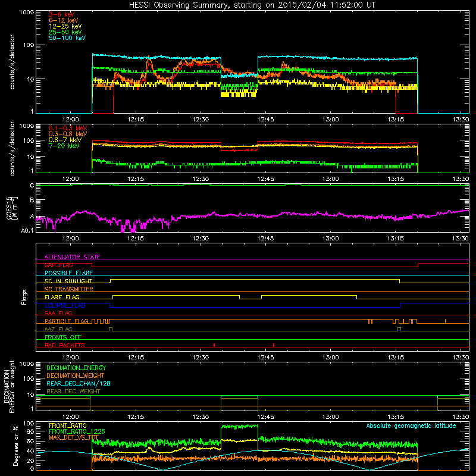Pick the green "FRONTS_OFF" flag label
Image resolution: width=476 pixels, height=476 pixels.
point(63,337)
